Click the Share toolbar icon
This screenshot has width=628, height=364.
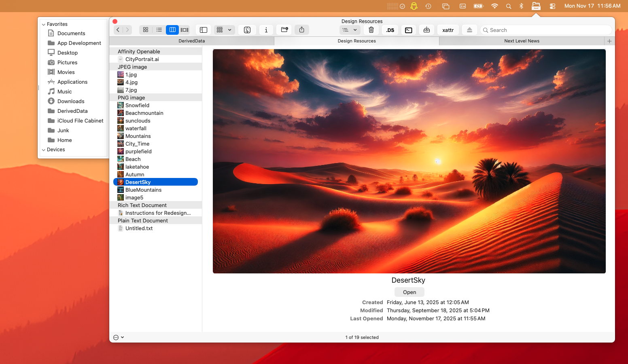301,30
